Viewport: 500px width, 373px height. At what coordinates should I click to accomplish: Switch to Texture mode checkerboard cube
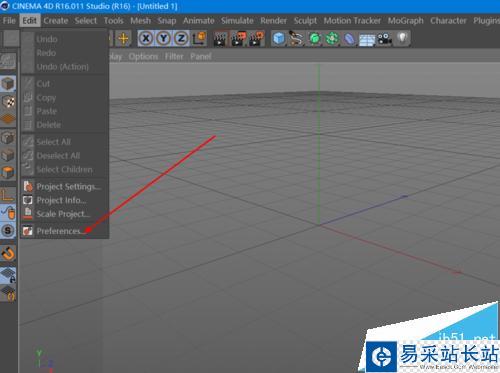coord(8,102)
